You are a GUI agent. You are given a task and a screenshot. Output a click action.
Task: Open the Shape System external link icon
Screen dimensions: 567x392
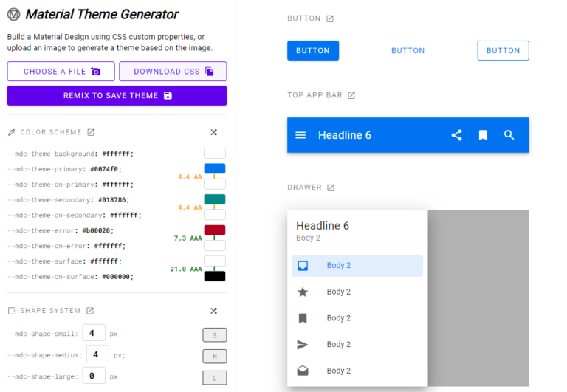coord(90,311)
